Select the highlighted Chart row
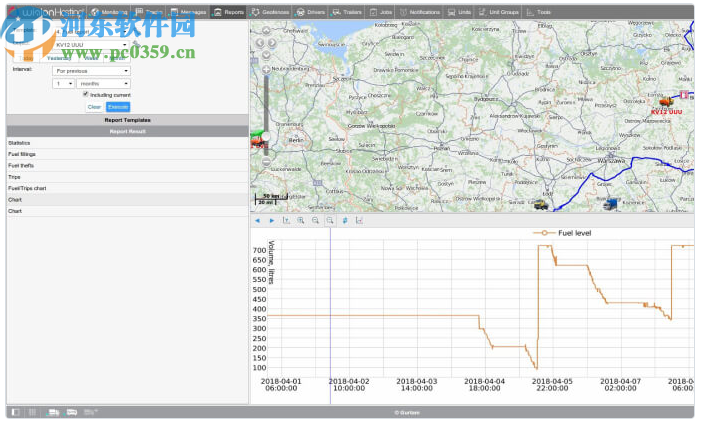The width and height of the screenshot is (714, 422). (128, 200)
